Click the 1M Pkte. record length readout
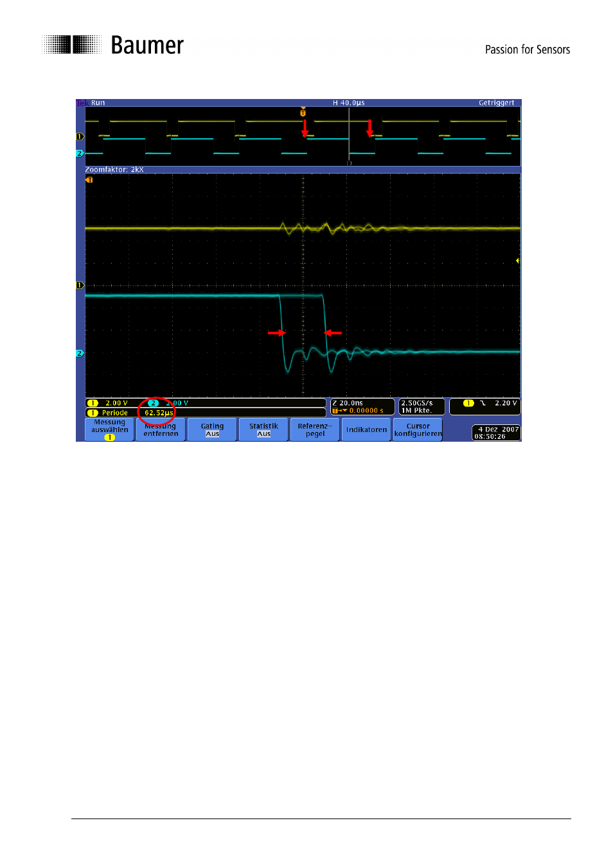The width and height of the screenshot is (613, 868). pos(416,410)
